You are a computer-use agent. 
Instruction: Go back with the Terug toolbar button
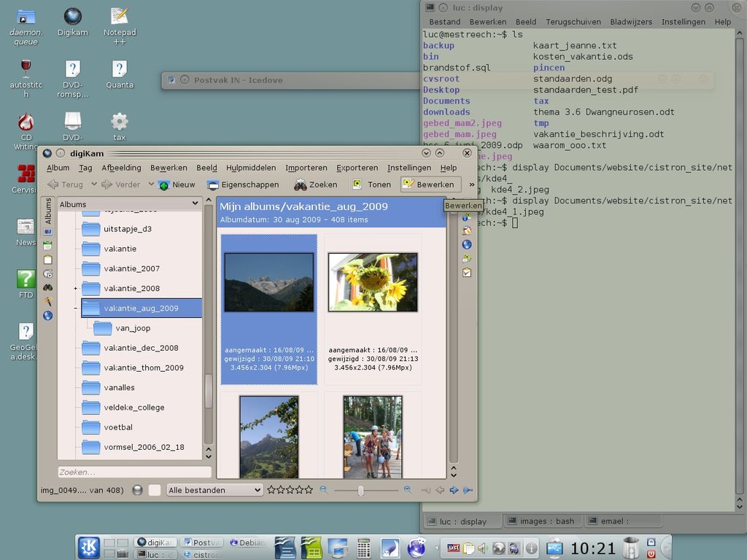pyautogui.click(x=66, y=184)
